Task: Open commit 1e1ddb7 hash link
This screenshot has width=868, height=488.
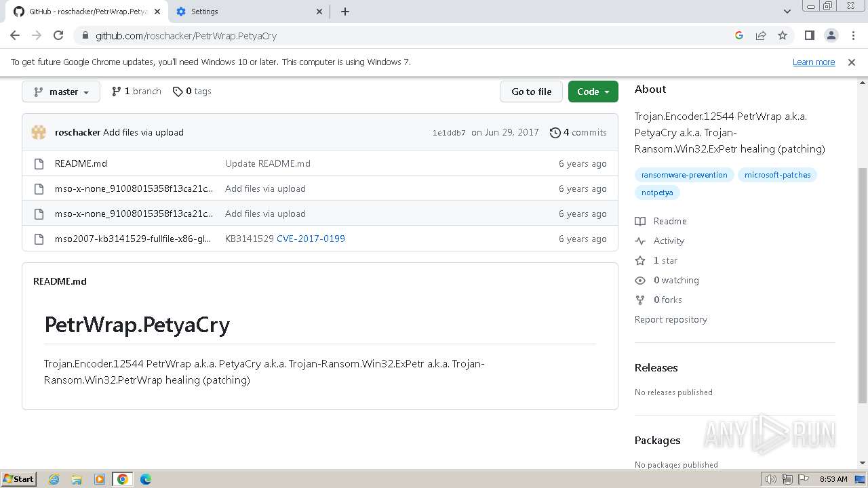Action: [449, 133]
